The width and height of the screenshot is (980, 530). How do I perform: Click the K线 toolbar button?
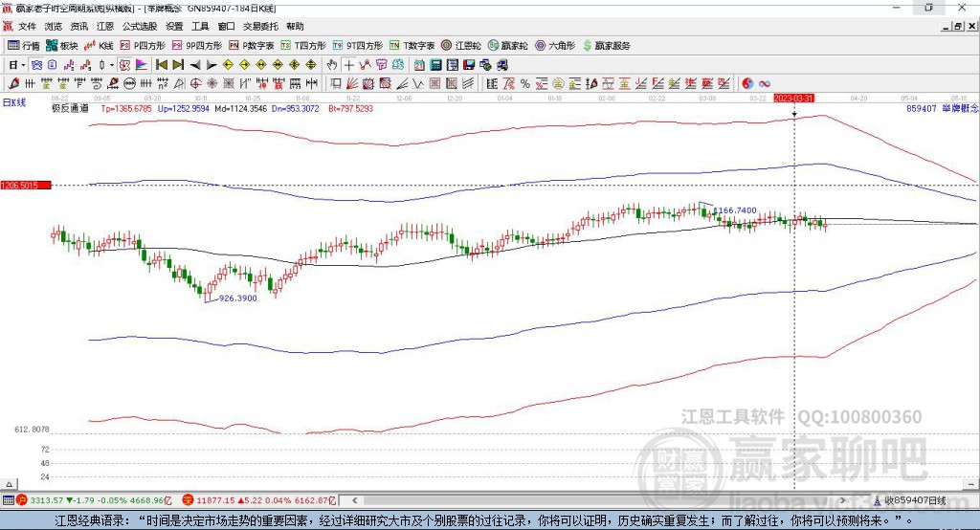click(99, 46)
